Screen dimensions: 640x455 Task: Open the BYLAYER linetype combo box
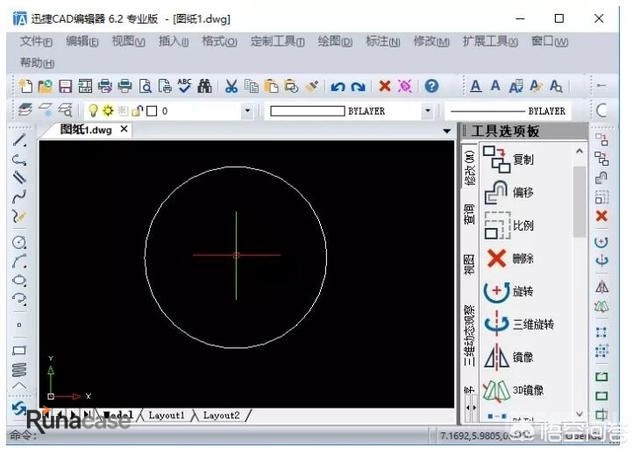click(508, 111)
